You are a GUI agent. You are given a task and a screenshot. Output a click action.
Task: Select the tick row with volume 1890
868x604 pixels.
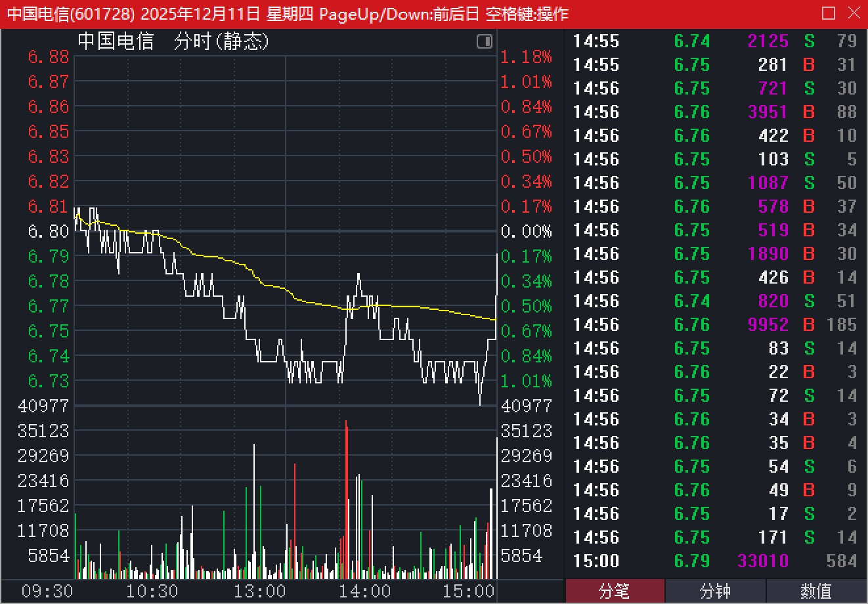(x=716, y=253)
